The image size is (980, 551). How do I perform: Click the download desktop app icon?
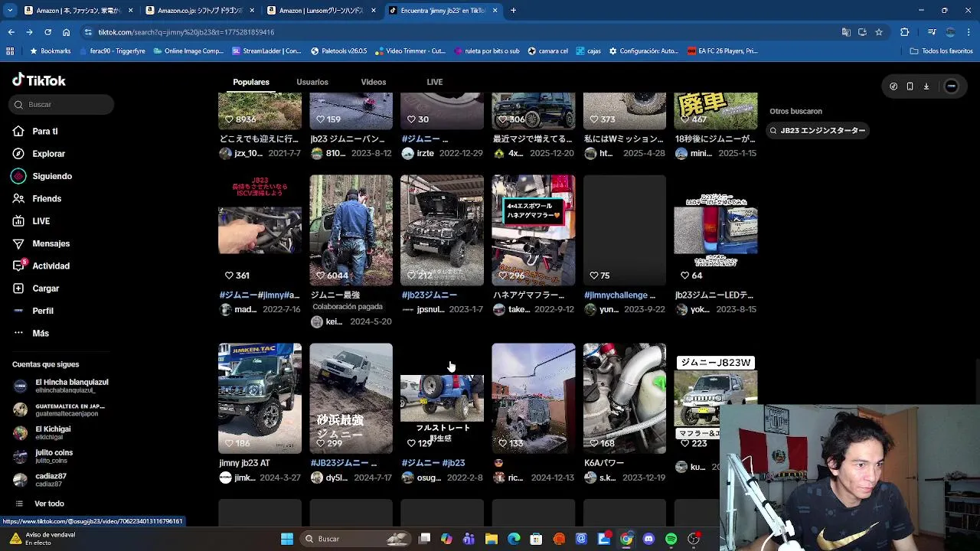[926, 86]
